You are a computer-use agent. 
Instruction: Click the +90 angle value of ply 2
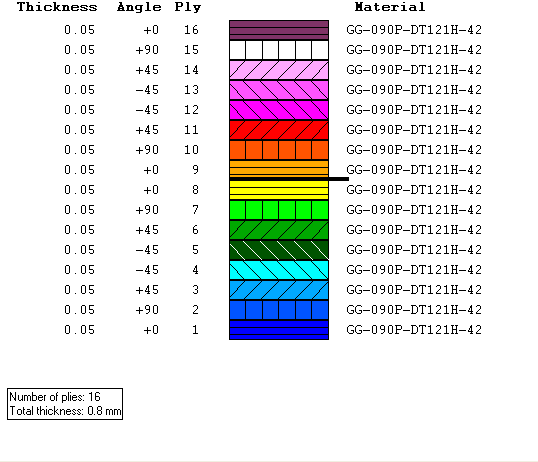click(x=147, y=310)
